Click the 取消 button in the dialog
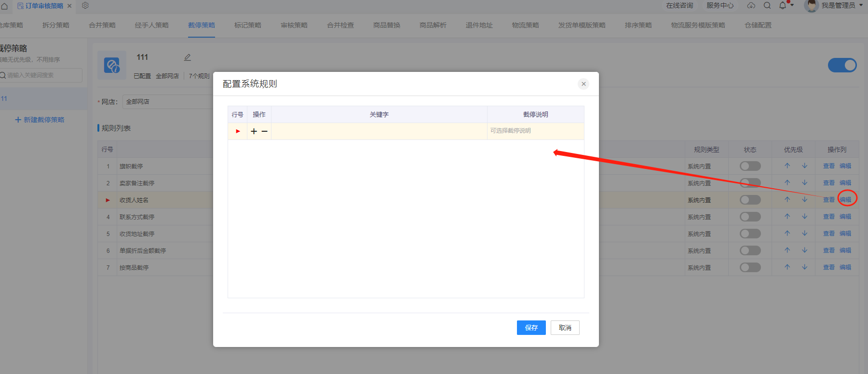The width and height of the screenshot is (868, 374). (565, 328)
